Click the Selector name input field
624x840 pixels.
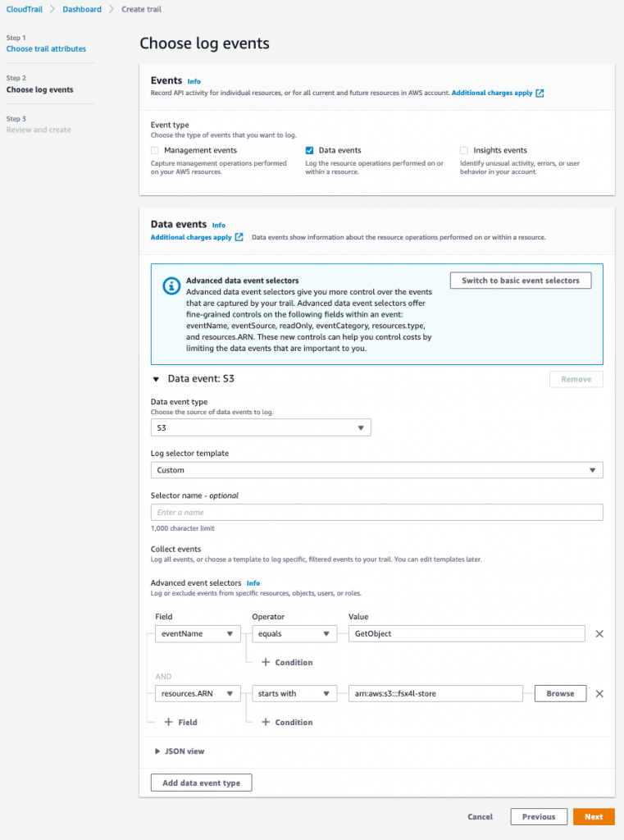(x=377, y=512)
